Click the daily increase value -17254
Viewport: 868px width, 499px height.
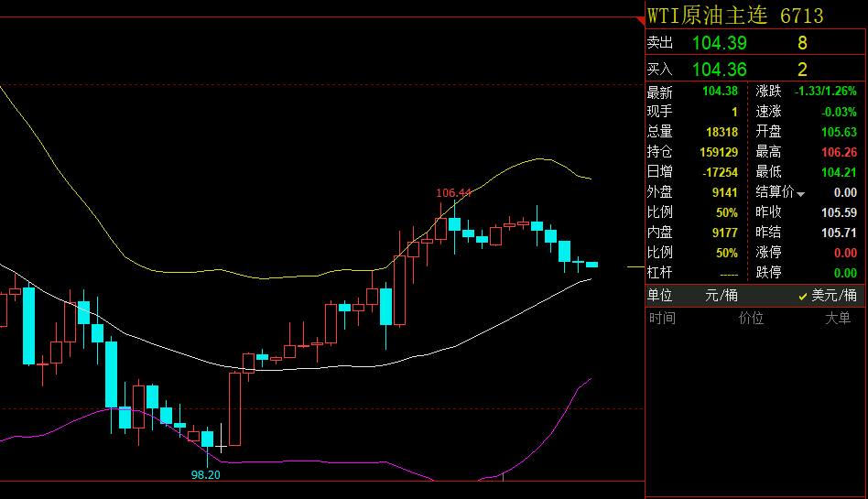coord(720,172)
